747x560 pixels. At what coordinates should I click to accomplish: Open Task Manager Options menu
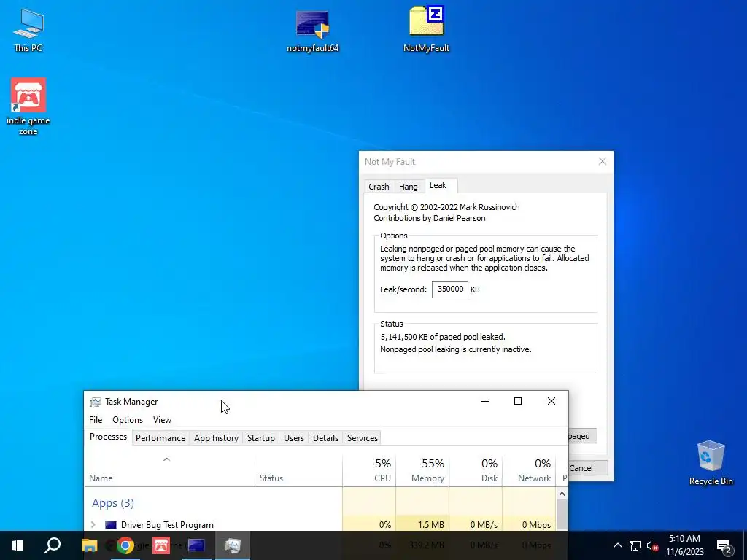coord(128,419)
